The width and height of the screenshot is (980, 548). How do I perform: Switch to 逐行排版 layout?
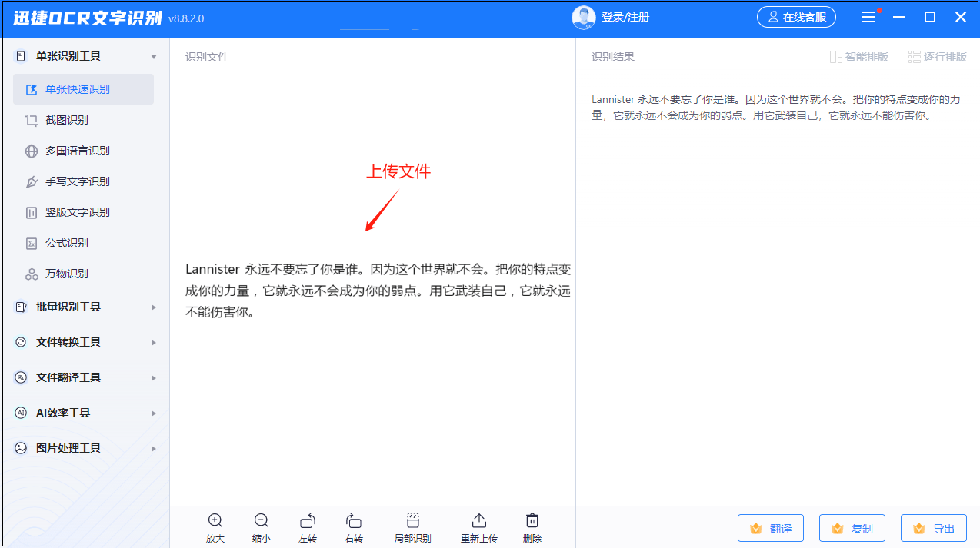pyautogui.click(x=938, y=57)
